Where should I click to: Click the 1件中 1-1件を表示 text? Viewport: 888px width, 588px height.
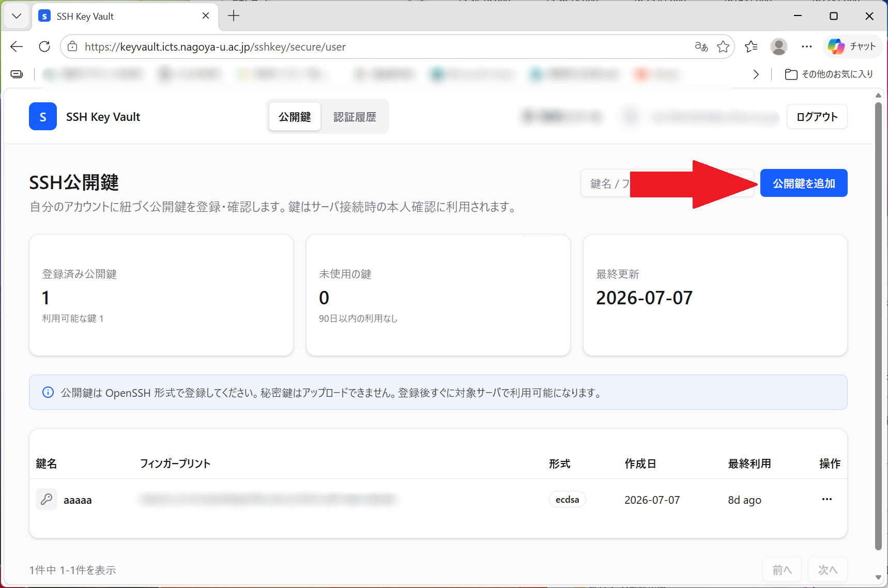click(72, 570)
